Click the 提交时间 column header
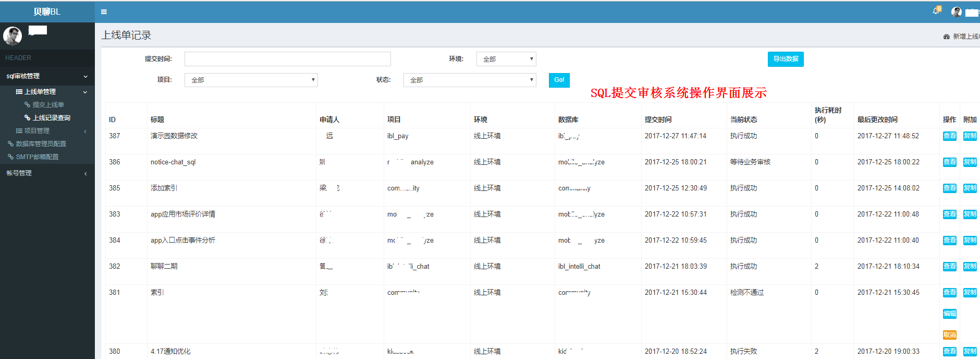This screenshot has height=359, width=980. 658,120
